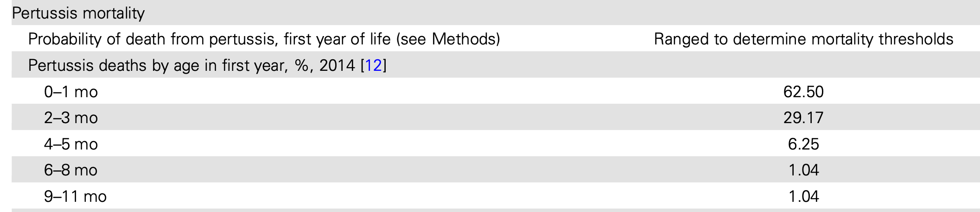980x212 pixels.
Task: Click the Pertussis mortality section heading
Action: 78,13
